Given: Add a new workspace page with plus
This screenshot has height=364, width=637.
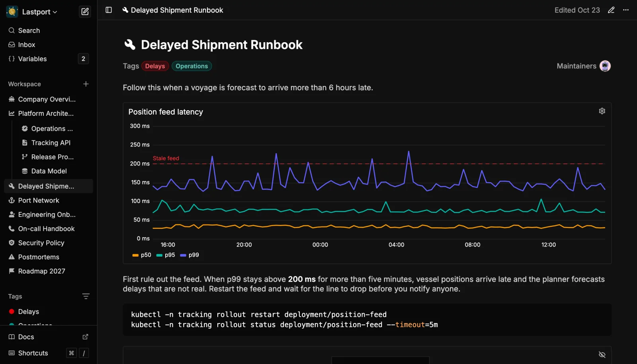Looking at the screenshot, I should pos(86,84).
